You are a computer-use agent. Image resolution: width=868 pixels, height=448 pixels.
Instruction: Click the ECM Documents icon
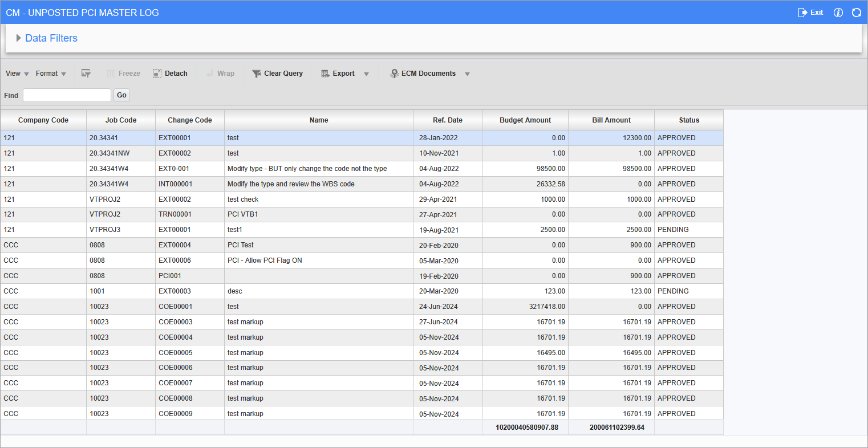click(x=394, y=74)
